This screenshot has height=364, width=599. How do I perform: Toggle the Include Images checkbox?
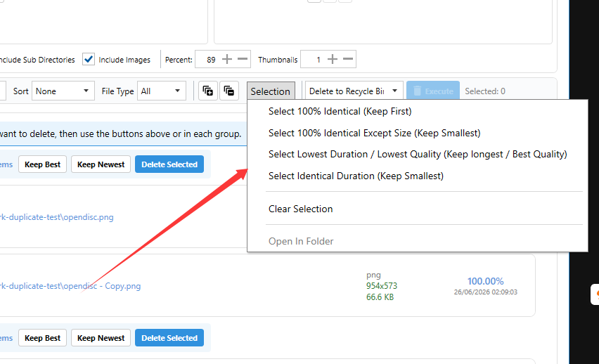89,60
